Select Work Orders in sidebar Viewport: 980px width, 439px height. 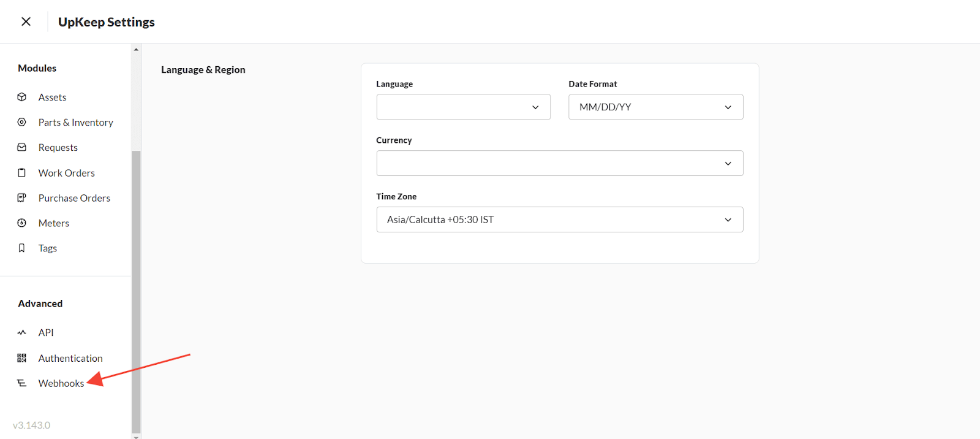click(x=66, y=173)
